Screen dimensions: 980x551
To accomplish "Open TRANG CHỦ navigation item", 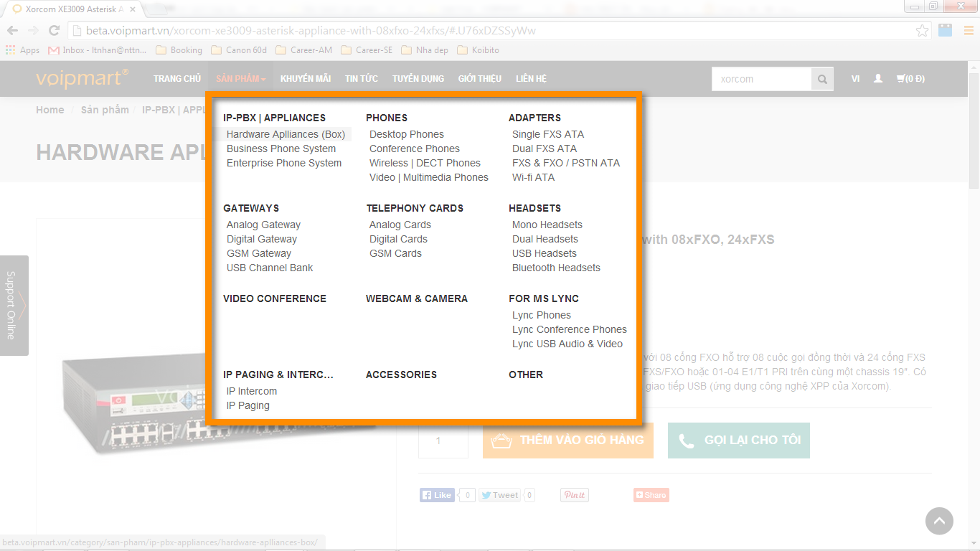I will [x=176, y=79].
